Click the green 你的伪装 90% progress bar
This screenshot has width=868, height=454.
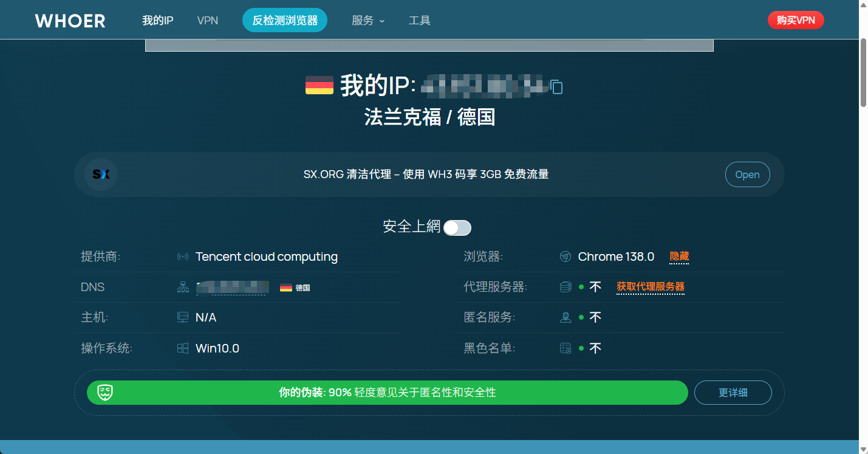pyautogui.click(x=388, y=393)
